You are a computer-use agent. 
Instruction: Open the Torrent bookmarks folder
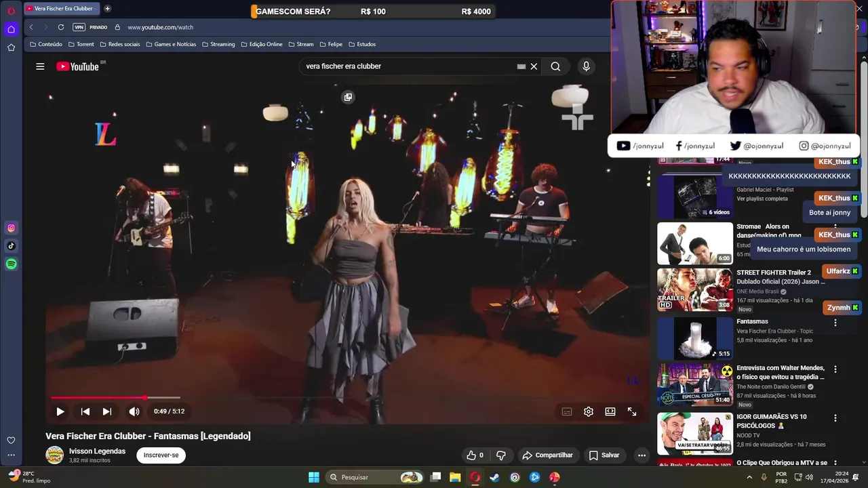click(x=81, y=44)
